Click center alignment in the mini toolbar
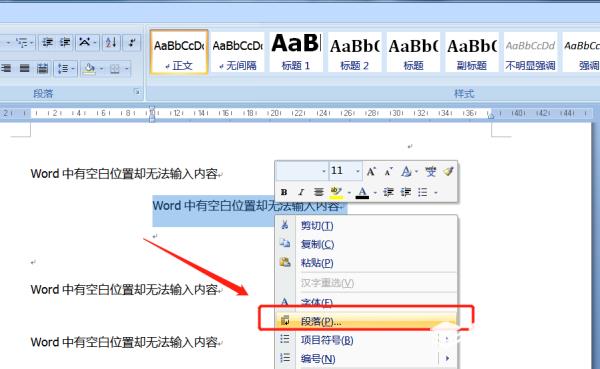600x369 pixels. click(x=318, y=192)
